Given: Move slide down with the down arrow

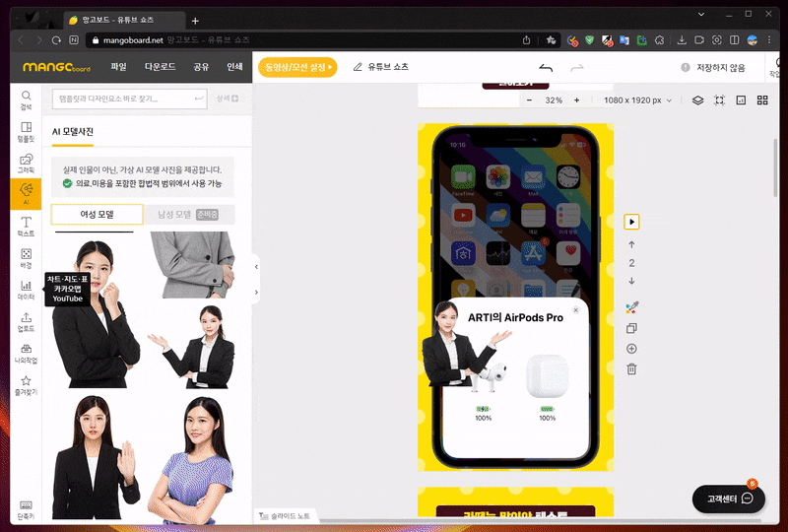Looking at the screenshot, I should (631, 281).
